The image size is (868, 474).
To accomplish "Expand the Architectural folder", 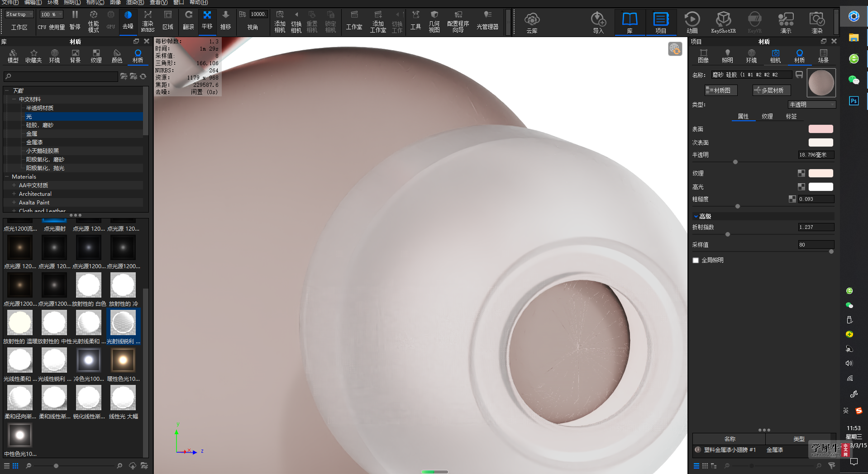I will [14, 194].
